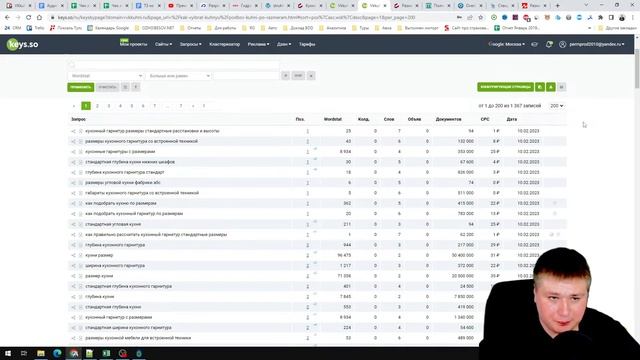Click browser home button
The width and height of the screenshot is (640, 360).
(39, 18)
